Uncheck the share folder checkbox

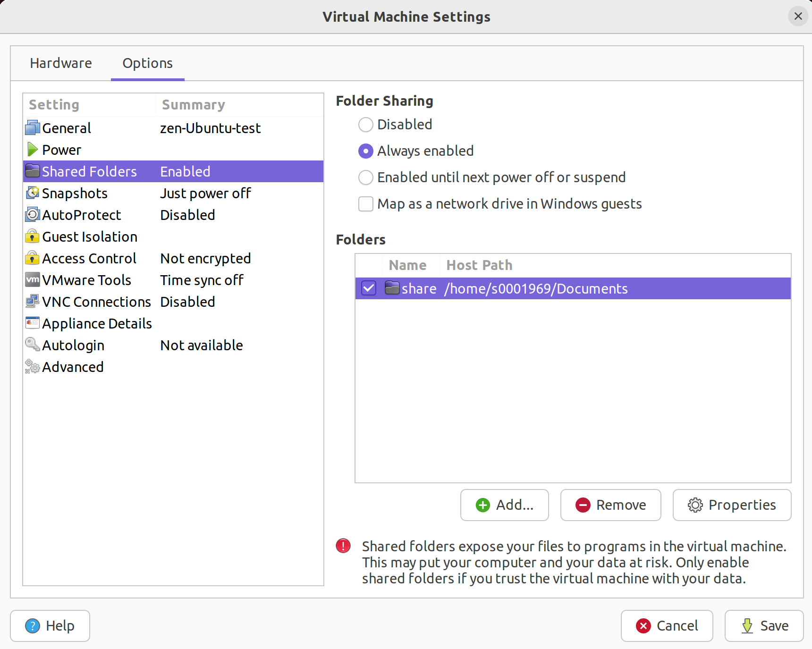click(369, 288)
